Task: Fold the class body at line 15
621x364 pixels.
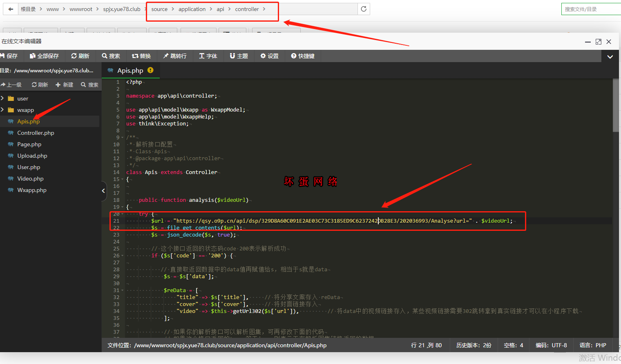Action: (x=123, y=179)
